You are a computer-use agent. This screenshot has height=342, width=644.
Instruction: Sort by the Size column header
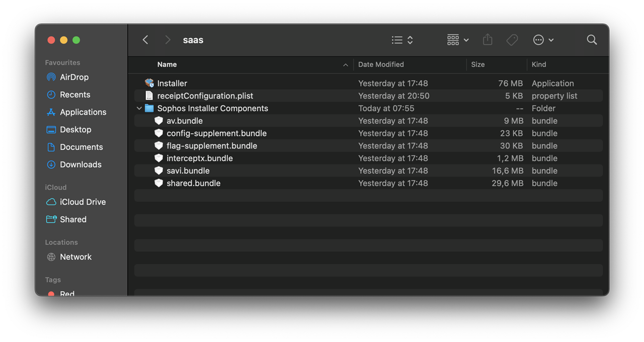pos(478,64)
